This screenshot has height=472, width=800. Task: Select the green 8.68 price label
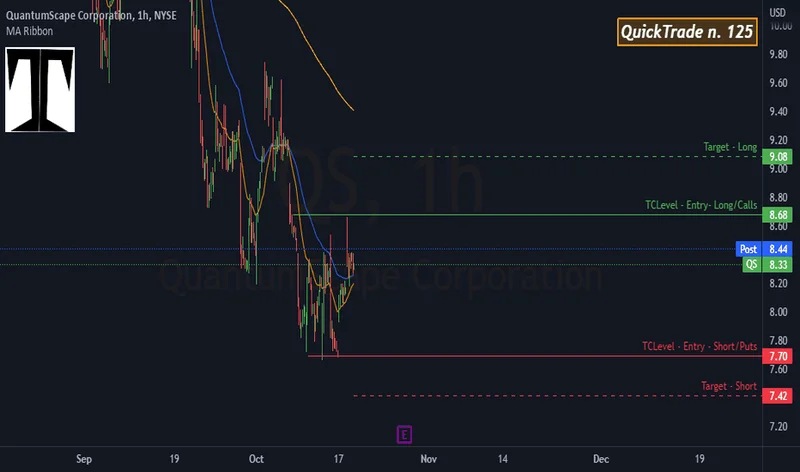point(776,215)
